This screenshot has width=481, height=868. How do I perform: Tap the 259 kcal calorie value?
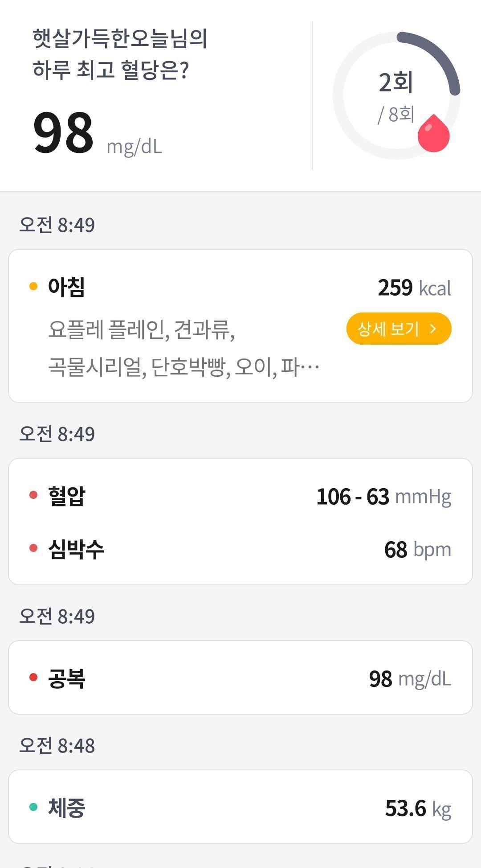click(x=415, y=288)
